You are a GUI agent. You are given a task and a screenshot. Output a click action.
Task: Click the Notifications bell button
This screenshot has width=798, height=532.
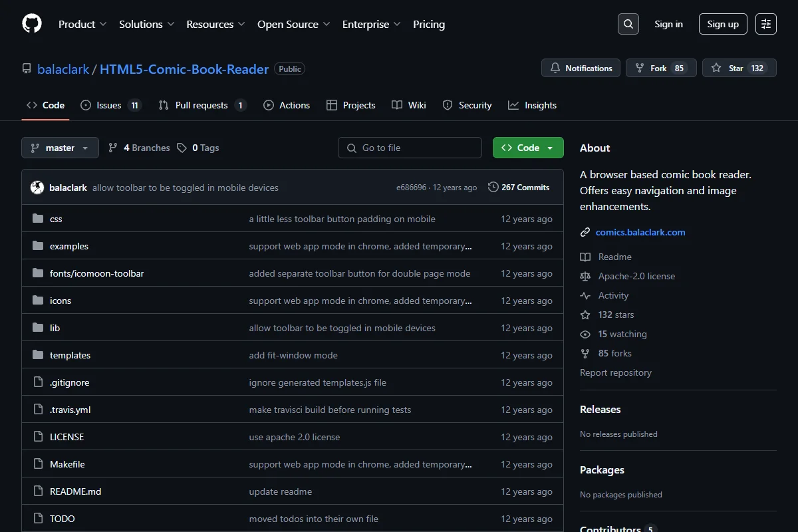click(581, 68)
